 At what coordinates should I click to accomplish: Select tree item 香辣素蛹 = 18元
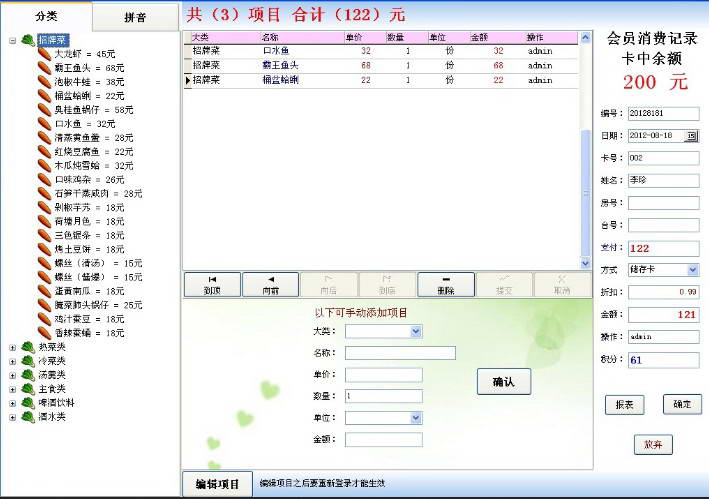90,333
